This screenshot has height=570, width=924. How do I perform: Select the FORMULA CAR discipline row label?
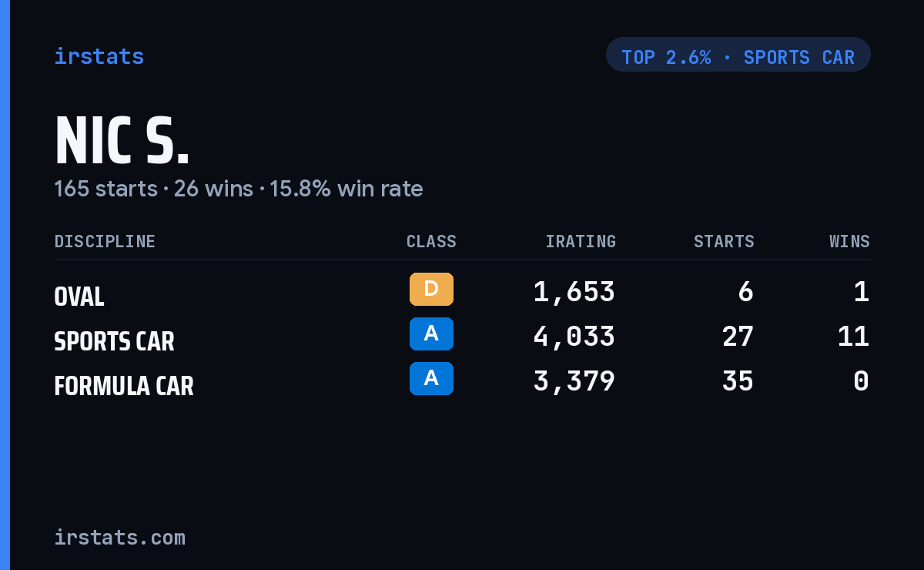pos(124,386)
